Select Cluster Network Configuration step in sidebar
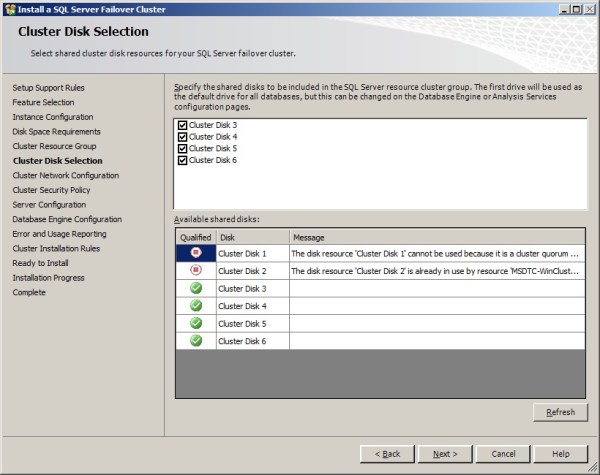600x475 pixels. click(x=65, y=175)
